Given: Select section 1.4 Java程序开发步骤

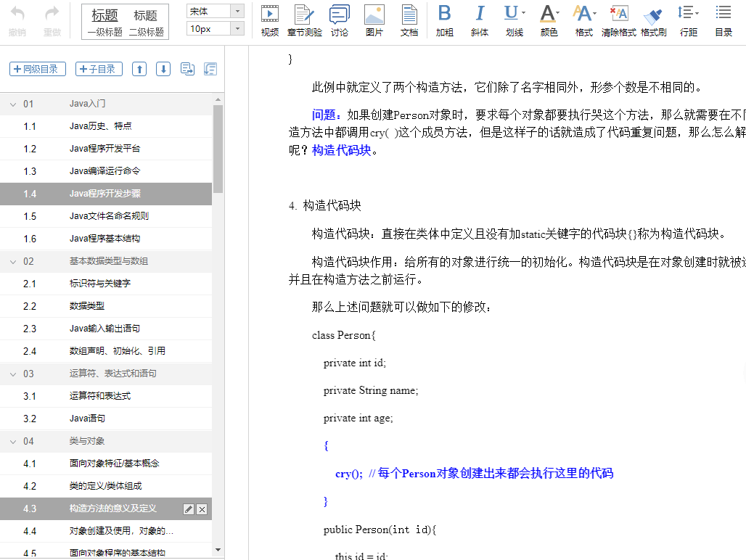Looking at the screenshot, I should 106,194.
